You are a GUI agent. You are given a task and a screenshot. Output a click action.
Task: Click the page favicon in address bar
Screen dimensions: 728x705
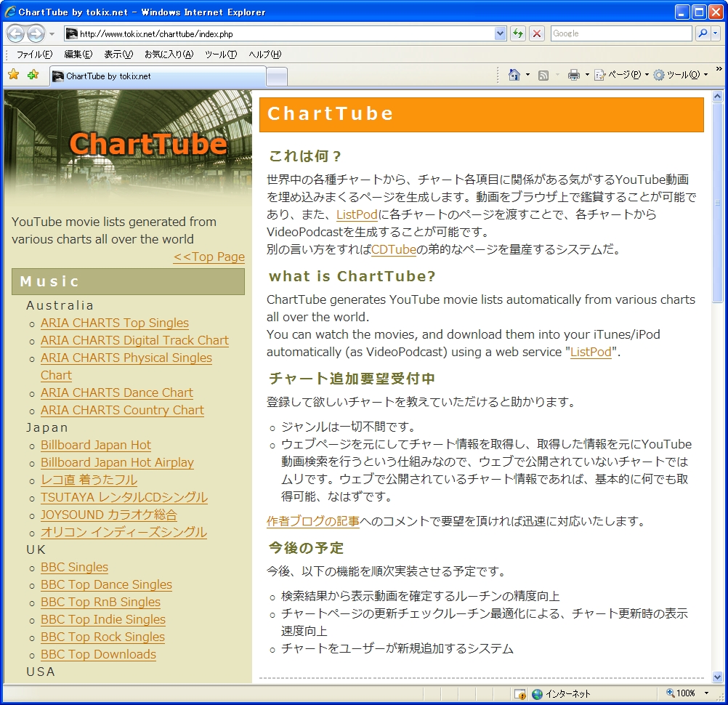71,33
